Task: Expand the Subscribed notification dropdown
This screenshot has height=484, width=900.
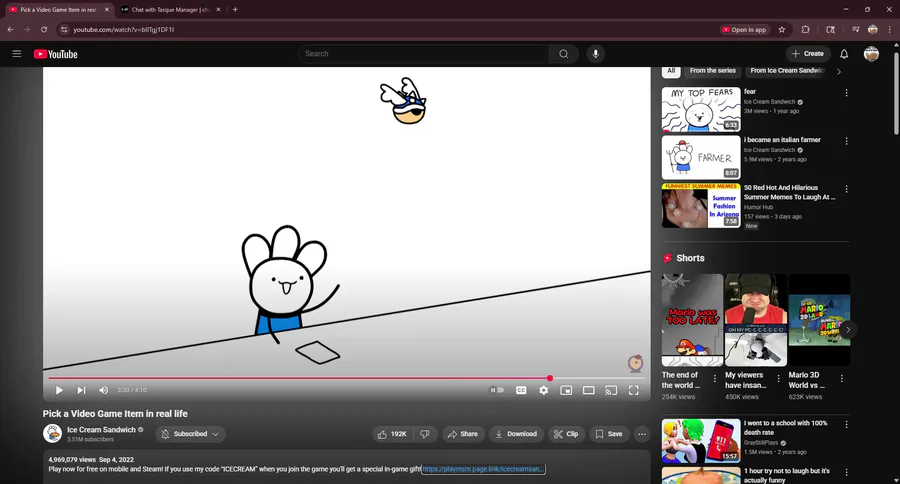Action: 190,434
